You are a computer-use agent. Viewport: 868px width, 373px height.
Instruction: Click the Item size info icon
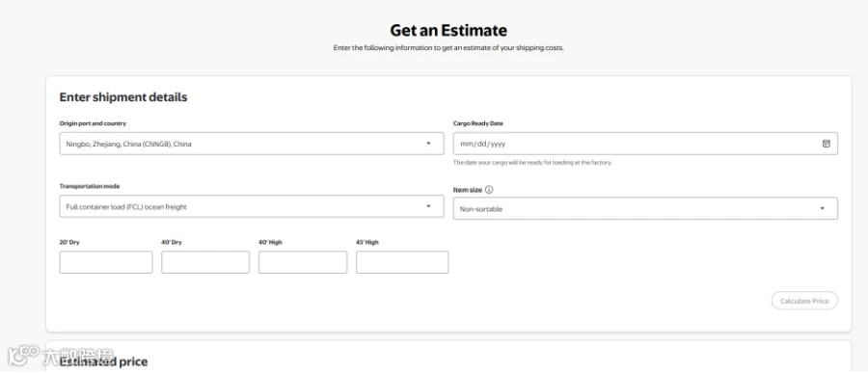(x=489, y=190)
